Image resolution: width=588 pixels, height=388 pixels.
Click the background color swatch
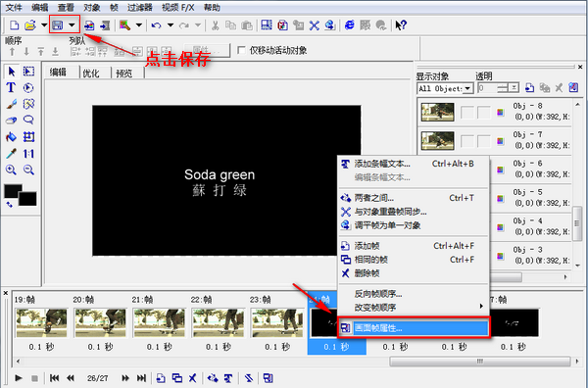click(28, 199)
